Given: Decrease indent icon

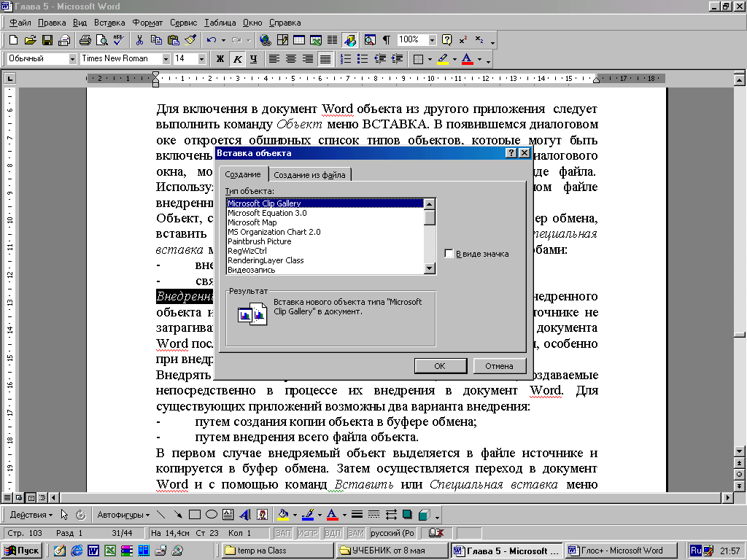Looking at the screenshot, I should point(379,58).
